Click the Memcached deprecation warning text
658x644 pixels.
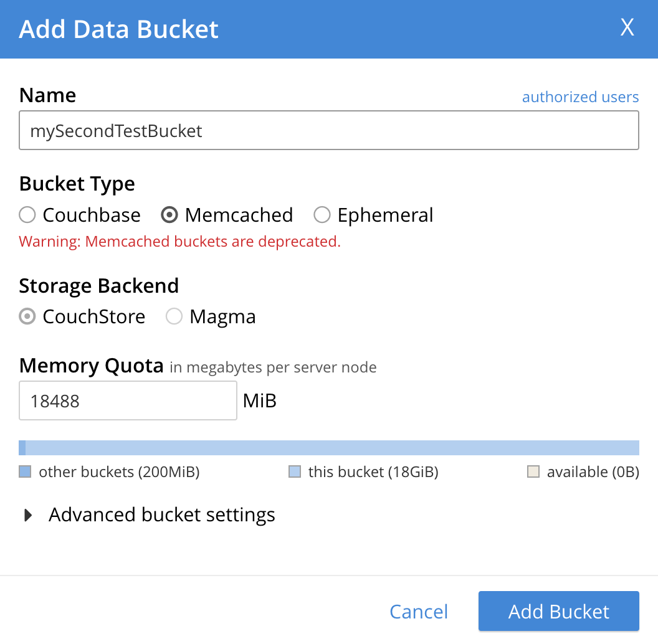pyautogui.click(x=179, y=241)
